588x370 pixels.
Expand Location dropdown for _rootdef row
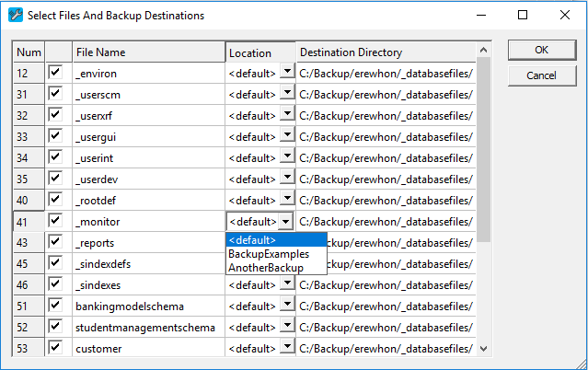tap(287, 200)
